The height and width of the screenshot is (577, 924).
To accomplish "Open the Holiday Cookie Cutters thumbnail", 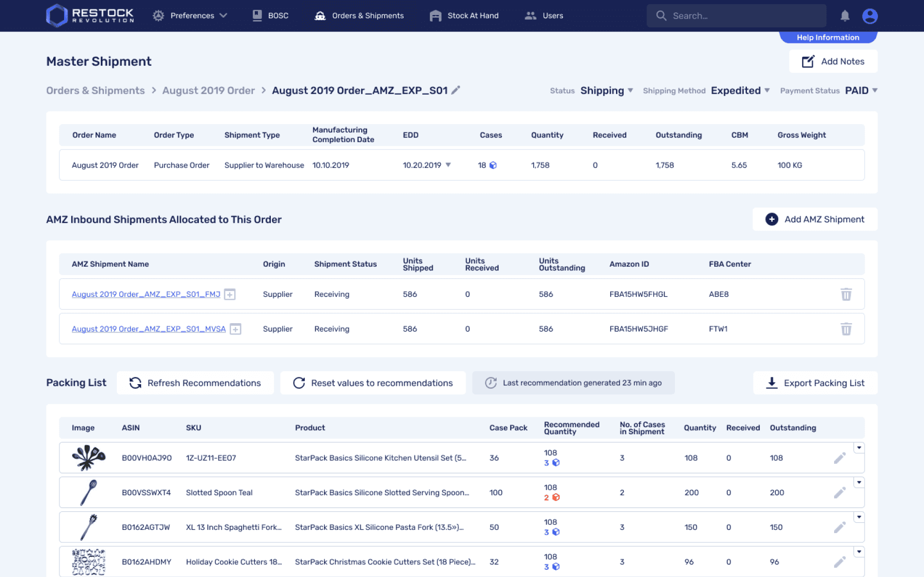I will [x=88, y=562].
